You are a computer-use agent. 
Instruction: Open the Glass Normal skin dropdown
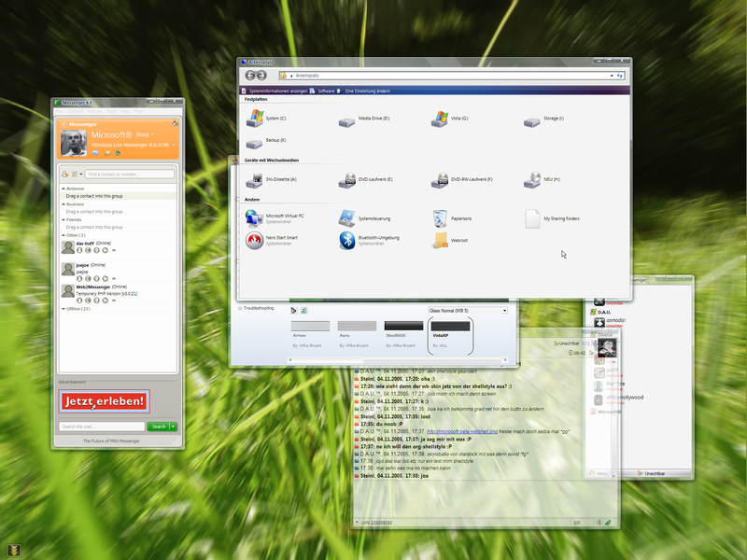click(504, 310)
